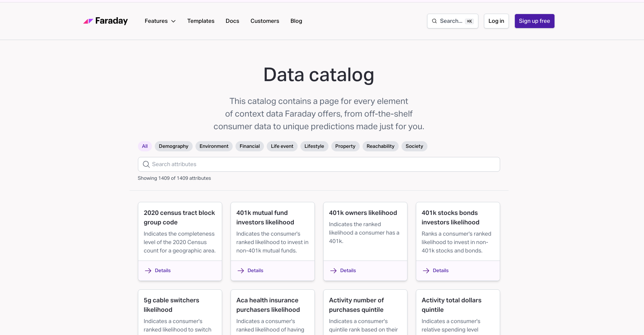Select the All filter chip
This screenshot has height=335, width=644.
145,146
